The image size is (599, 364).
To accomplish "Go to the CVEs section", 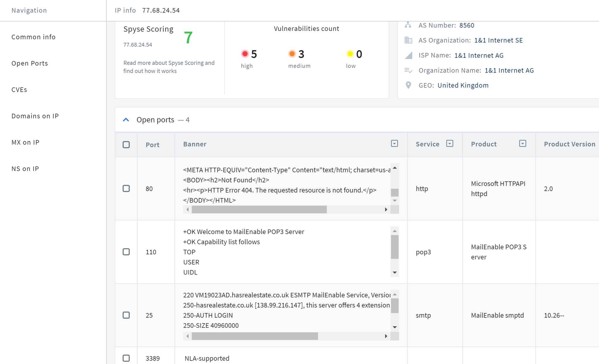I will pyautogui.click(x=19, y=90).
